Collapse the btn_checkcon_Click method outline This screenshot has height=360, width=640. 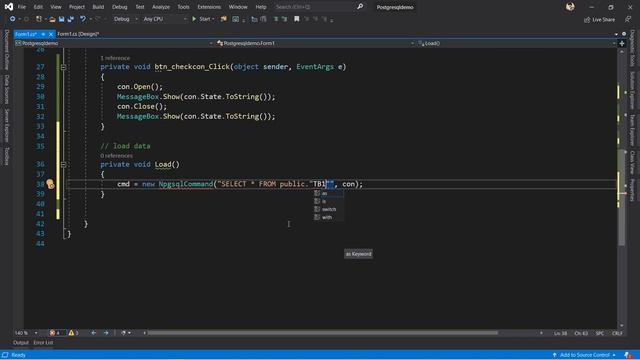coord(63,67)
